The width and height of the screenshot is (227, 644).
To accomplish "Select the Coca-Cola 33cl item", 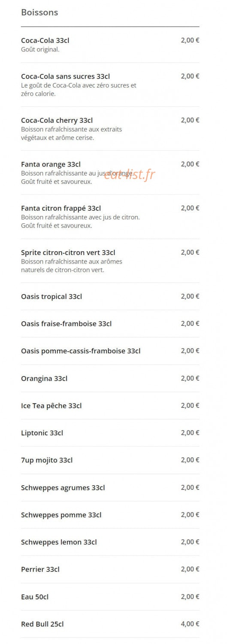I will (110, 45).
